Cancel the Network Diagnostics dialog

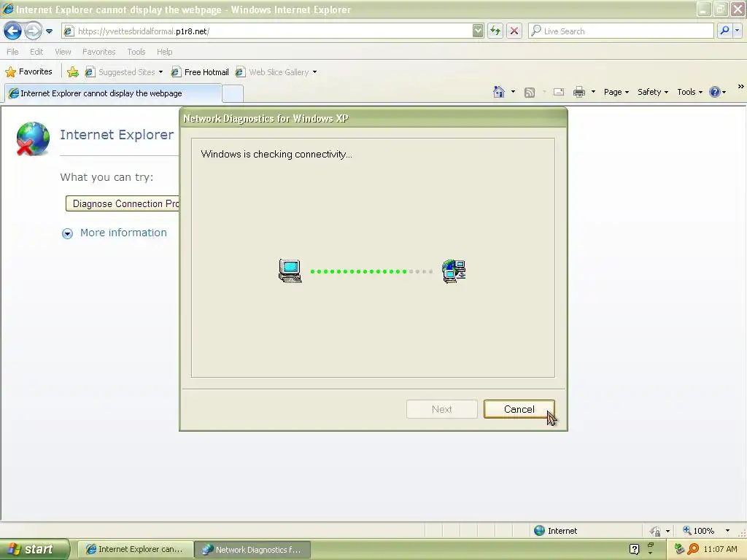tap(519, 409)
